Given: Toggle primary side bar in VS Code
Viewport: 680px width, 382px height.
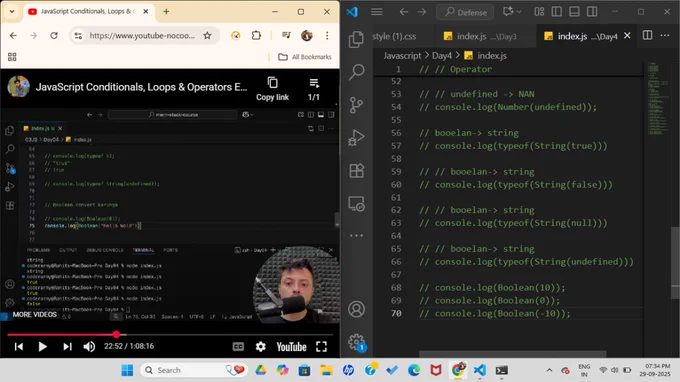Looking at the screenshot, I should pos(557,12).
